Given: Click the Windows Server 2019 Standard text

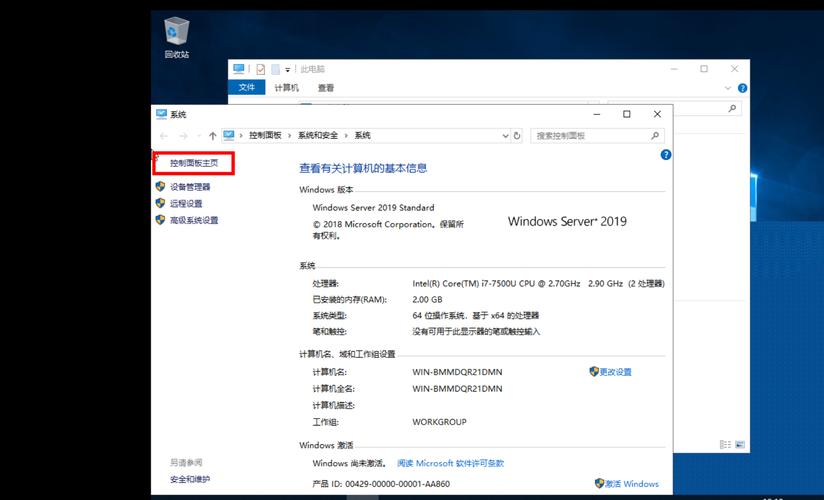Looking at the screenshot, I should click(x=374, y=208).
